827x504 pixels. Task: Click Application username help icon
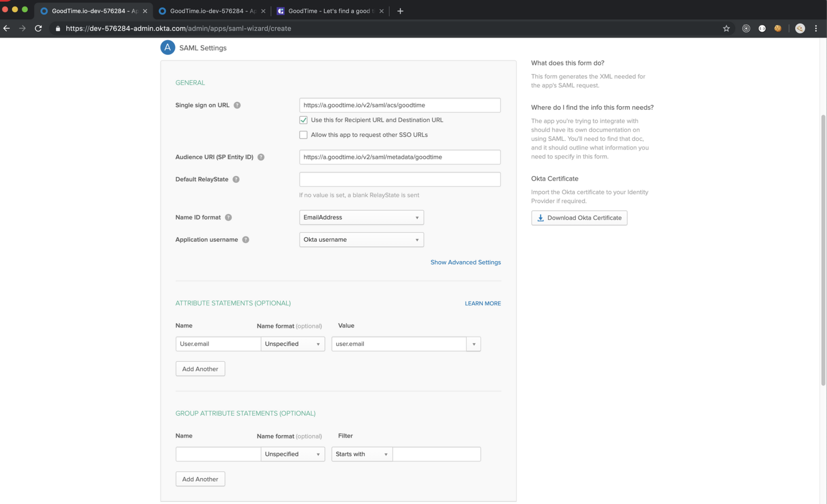pyautogui.click(x=246, y=240)
